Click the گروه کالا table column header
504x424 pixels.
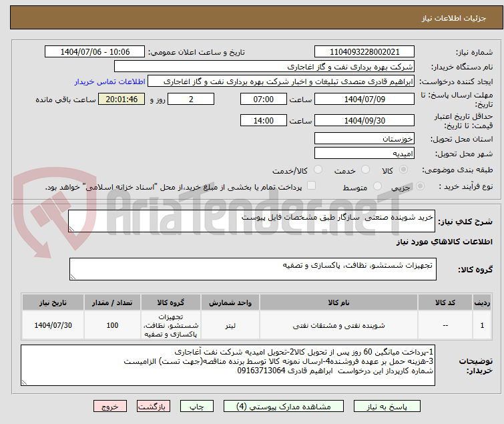click(171, 302)
